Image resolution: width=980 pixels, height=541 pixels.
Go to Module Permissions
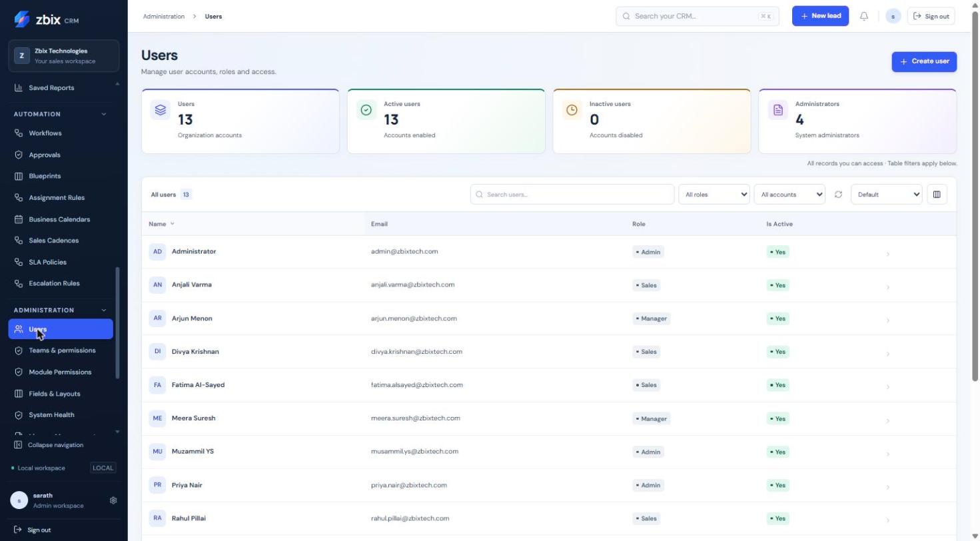[61, 372]
